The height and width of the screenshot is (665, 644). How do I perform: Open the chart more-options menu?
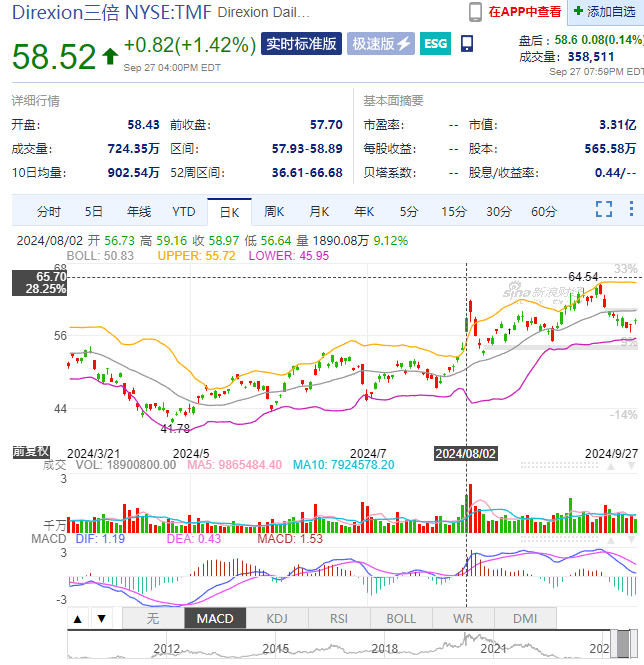pyautogui.click(x=630, y=209)
